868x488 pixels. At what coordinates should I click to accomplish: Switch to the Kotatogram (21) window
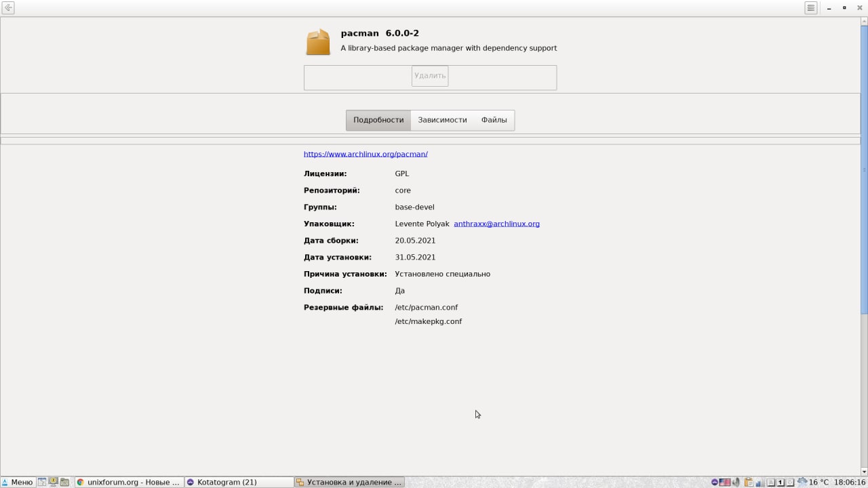(239, 483)
